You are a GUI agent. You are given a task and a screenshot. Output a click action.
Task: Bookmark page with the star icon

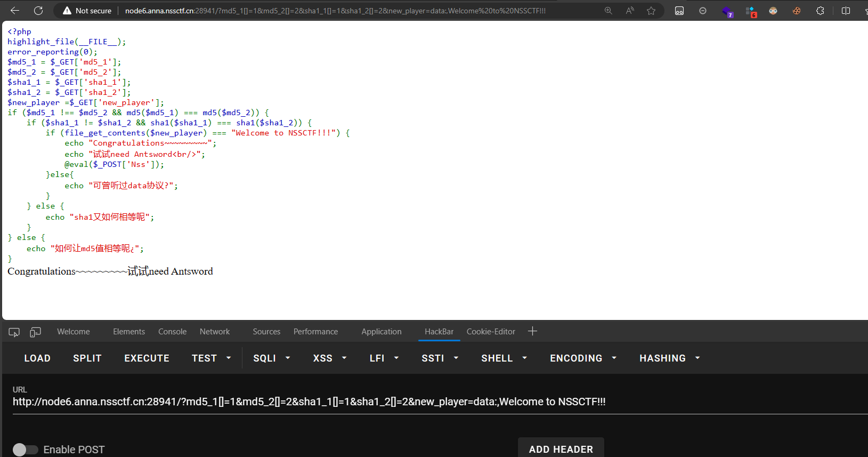651,11
